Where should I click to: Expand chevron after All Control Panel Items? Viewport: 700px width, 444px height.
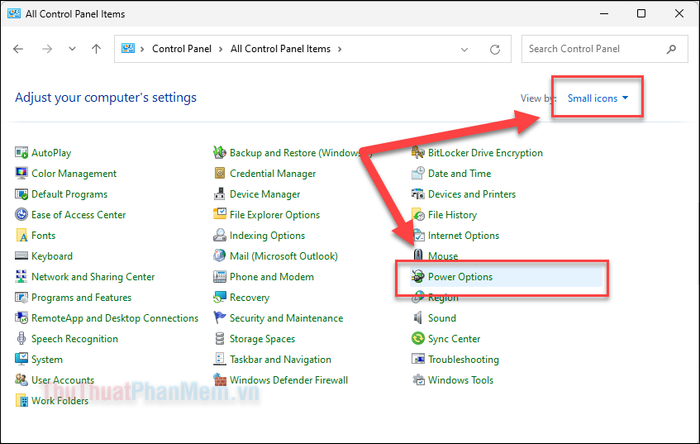click(x=340, y=49)
